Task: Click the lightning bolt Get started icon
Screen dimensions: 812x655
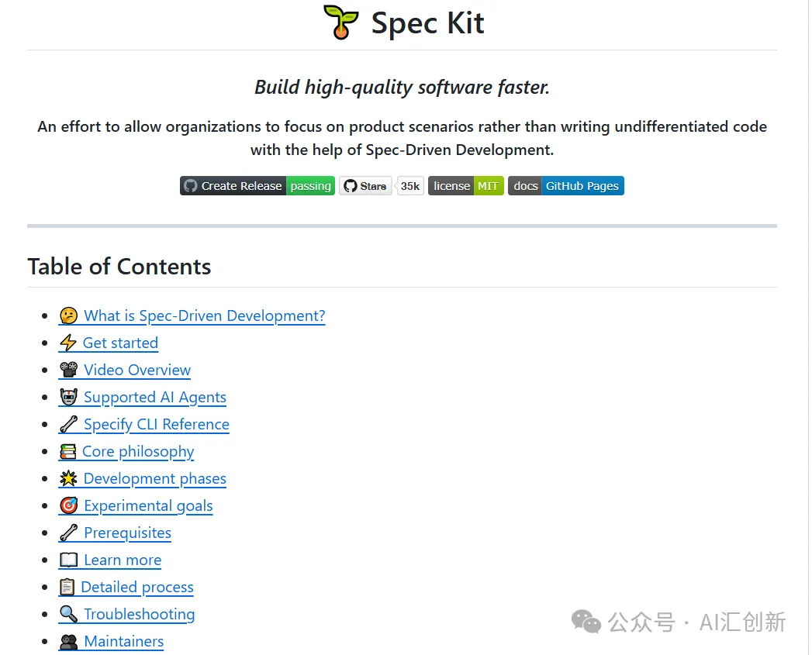Action: coord(68,343)
